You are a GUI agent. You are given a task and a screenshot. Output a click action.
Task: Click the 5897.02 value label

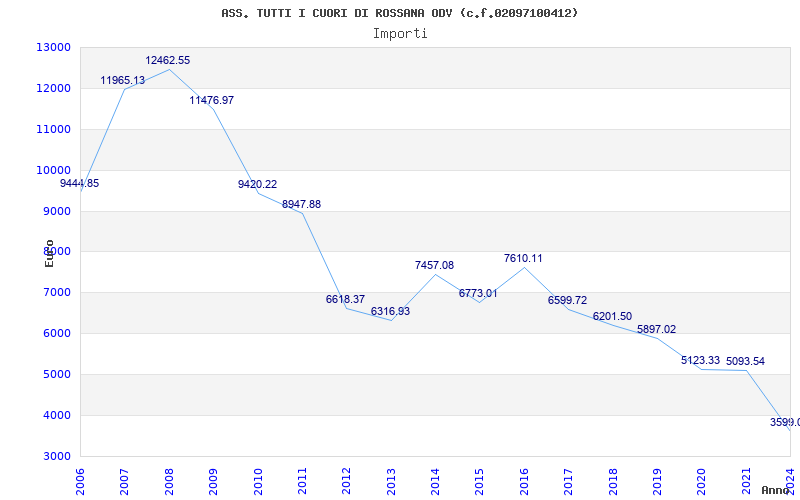(x=656, y=329)
